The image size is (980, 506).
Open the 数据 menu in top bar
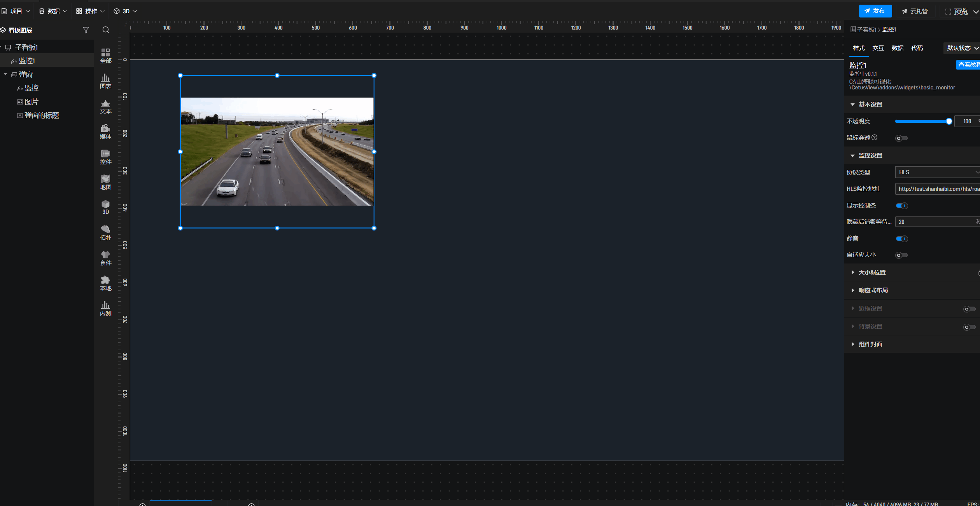coord(53,11)
